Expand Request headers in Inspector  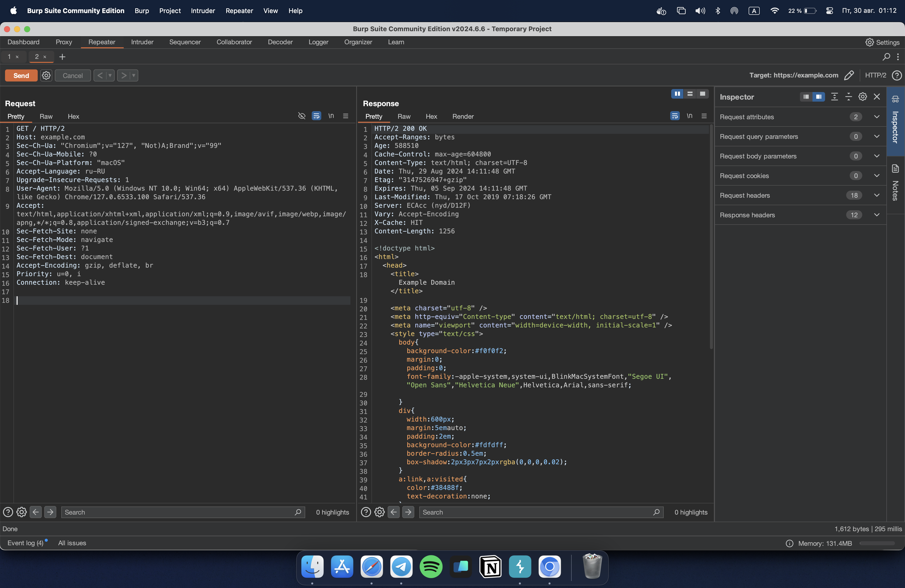click(x=877, y=195)
